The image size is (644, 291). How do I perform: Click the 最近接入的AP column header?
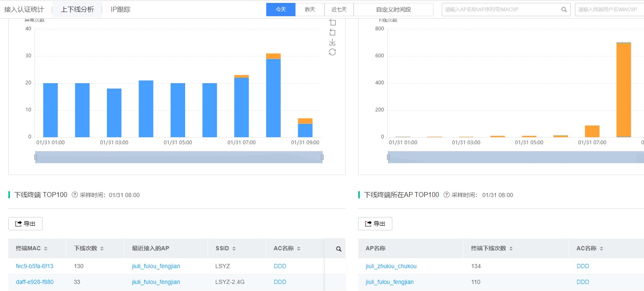pyautogui.click(x=151, y=249)
